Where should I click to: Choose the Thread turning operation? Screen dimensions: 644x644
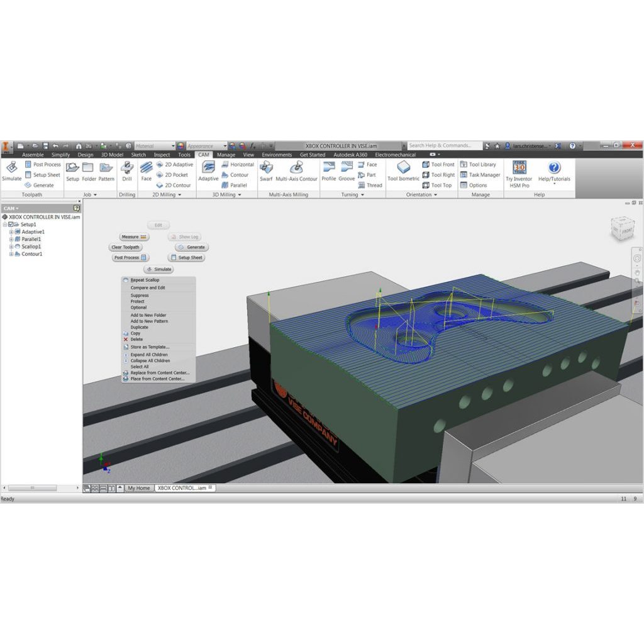pyautogui.click(x=370, y=186)
